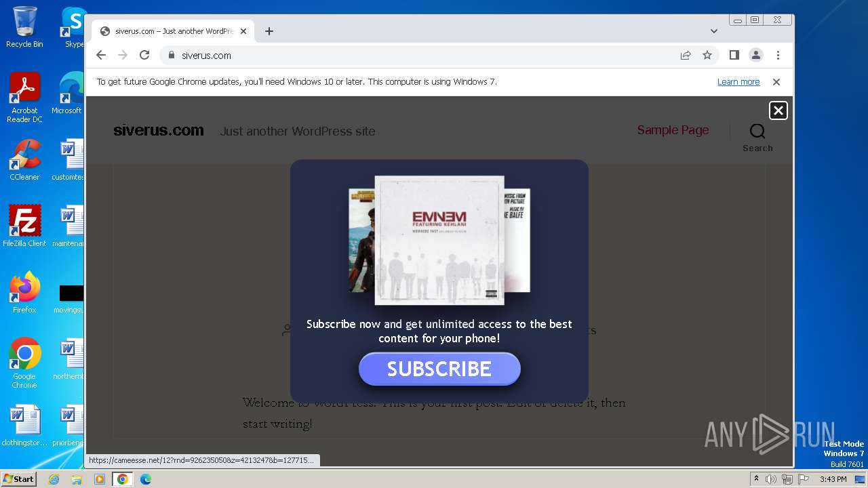The width and height of the screenshot is (868, 488).
Task: Launch CCleaner from the desktop
Action: coord(24,160)
